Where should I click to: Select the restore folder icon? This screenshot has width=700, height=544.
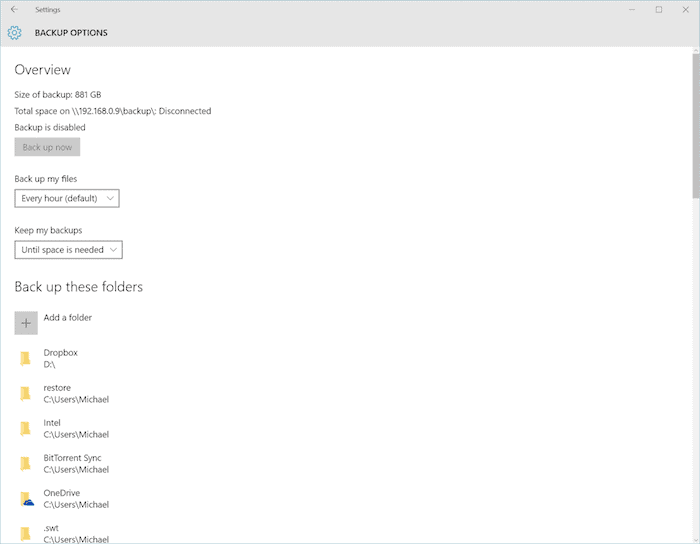pyautogui.click(x=26, y=393)
